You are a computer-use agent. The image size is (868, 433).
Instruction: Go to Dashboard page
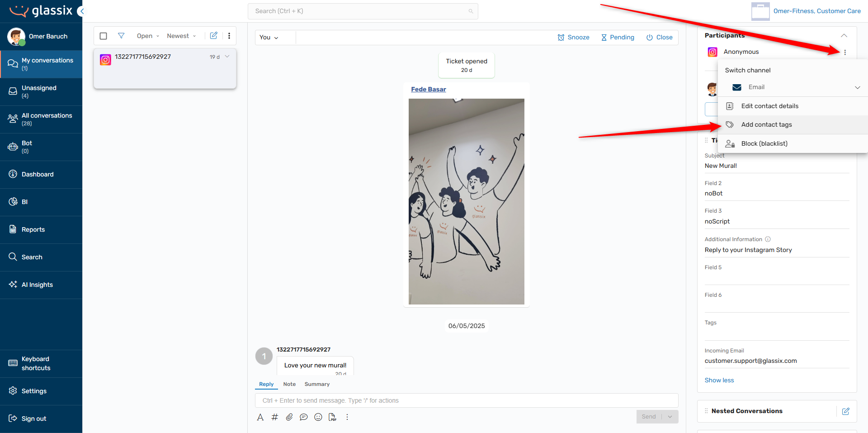(x=41, y=175)
